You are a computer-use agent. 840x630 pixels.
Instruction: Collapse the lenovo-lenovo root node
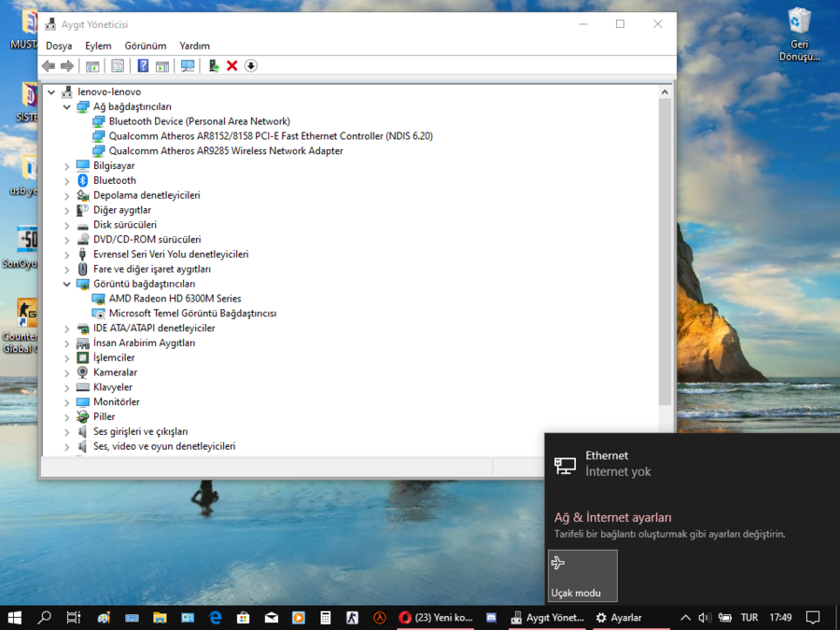click(x=51, y=92)
